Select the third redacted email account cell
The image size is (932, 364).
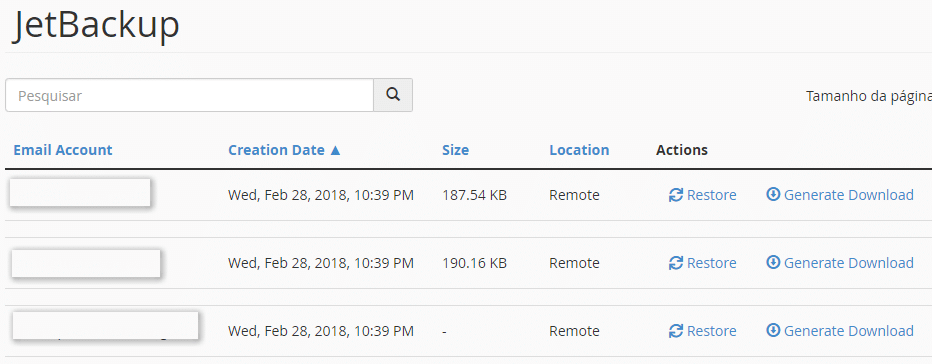point(105,325)
